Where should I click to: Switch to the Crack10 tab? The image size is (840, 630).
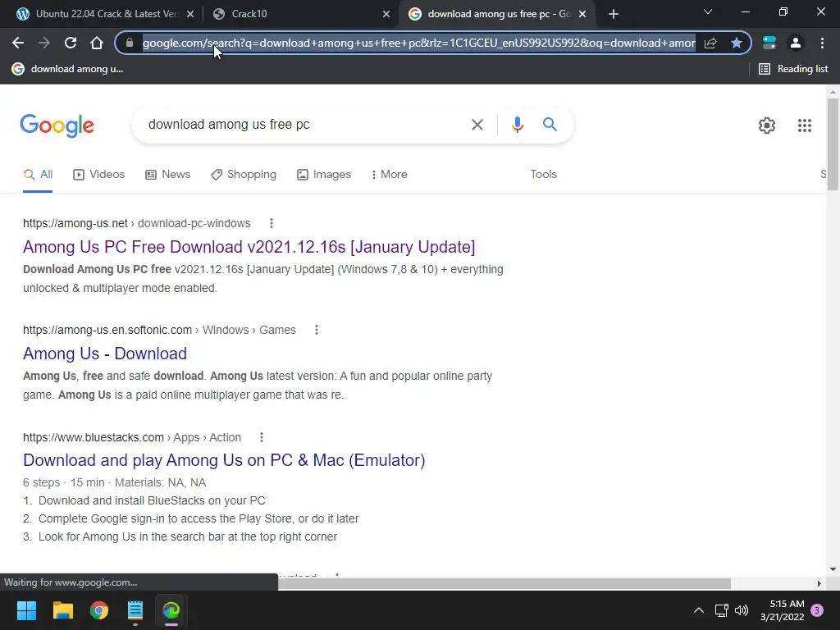(294, 14)
